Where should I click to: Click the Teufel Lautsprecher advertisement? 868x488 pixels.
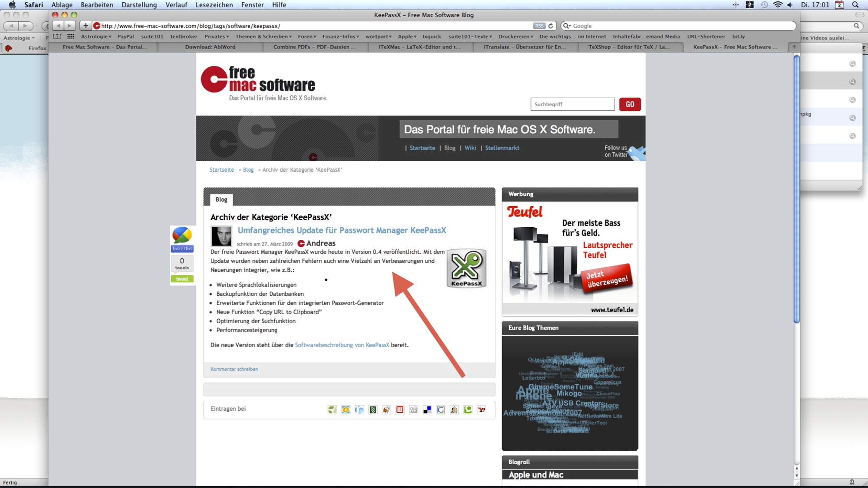(x=570, y=258)
